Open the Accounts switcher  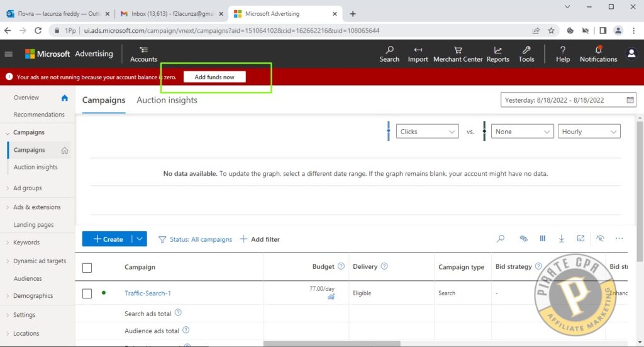coord(143,54)
